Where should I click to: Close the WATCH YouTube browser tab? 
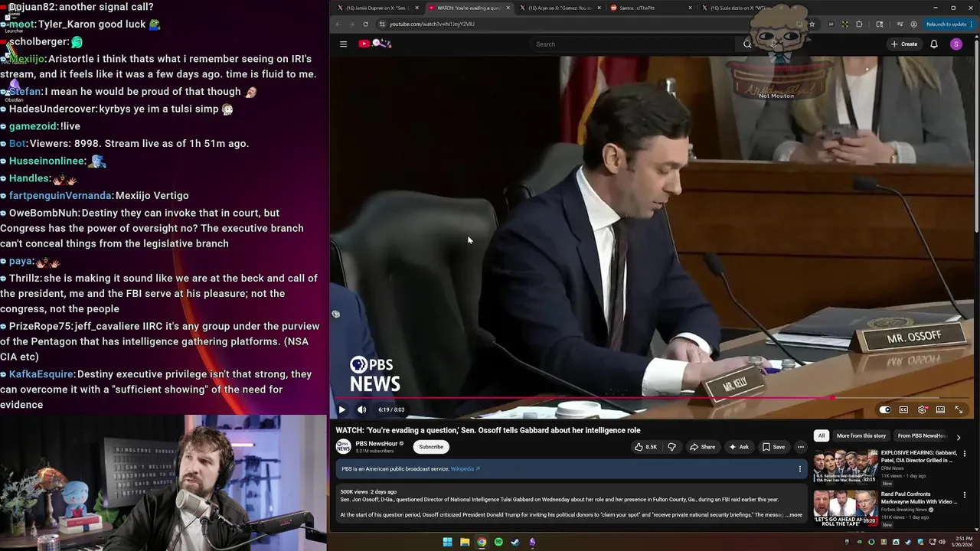pos(508,8)
